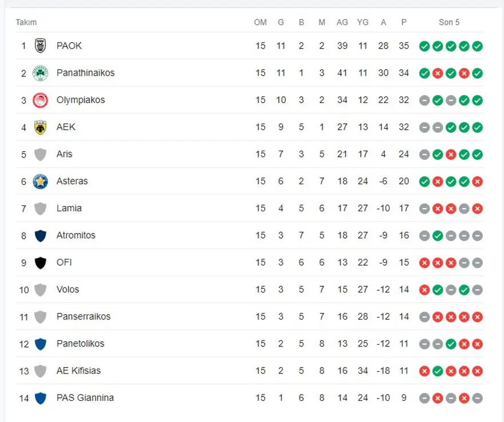This screenshot has width=504, height=422.
Task: Click PAOK's most recent win indicator
Action: pyautogui.click(x=478, y=46)
